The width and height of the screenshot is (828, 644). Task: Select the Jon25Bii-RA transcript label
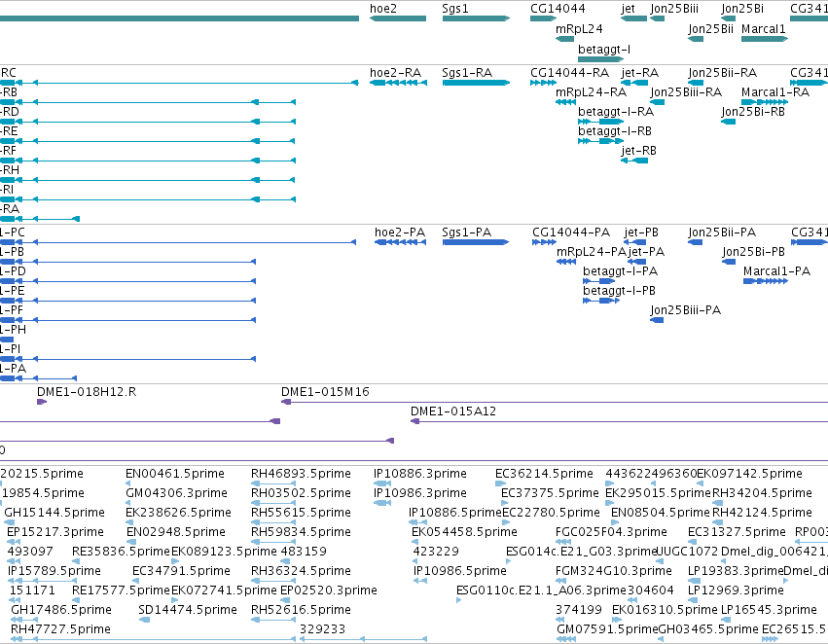tap(722, 73)
